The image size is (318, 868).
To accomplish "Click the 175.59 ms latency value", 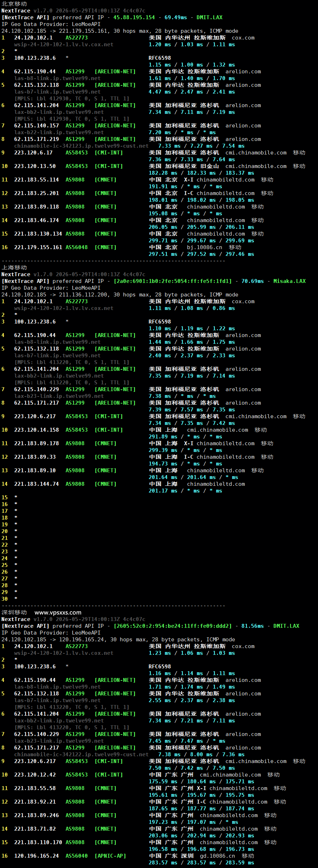I will (x=163, y=781).
